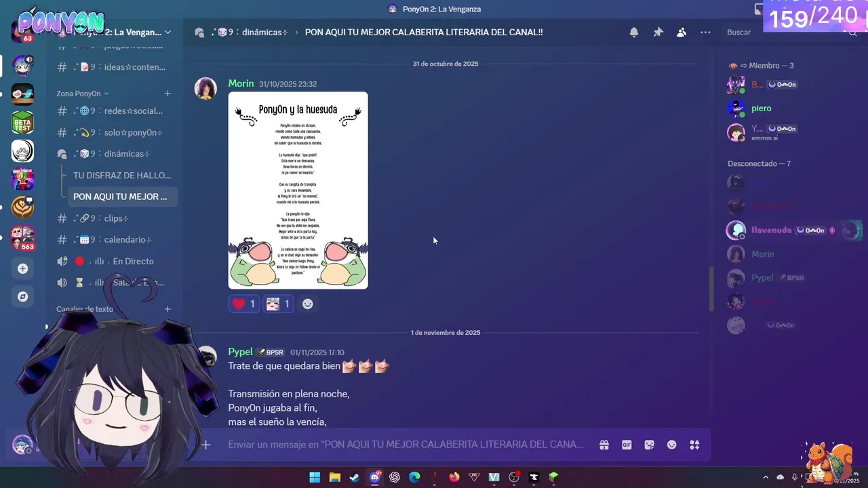Screen dimensions: 868x488
Task: Toggle the heart reaction on Morin's post
Action: point(244,304)
